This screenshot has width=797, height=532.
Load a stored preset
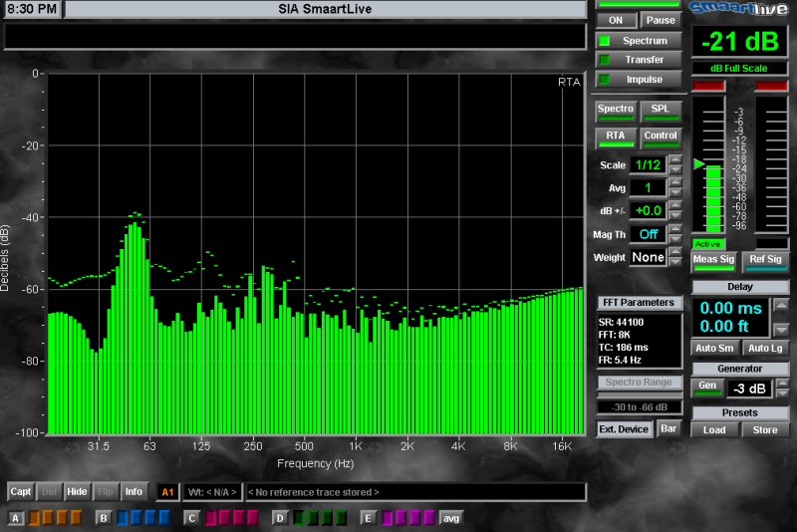[714, 429]
